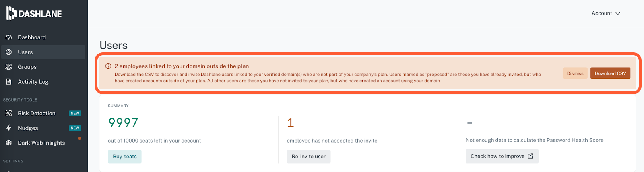Viewport: 644px width, 172px height.
Task: Download the CSV of outside employees
Action: tap(610, 73)
